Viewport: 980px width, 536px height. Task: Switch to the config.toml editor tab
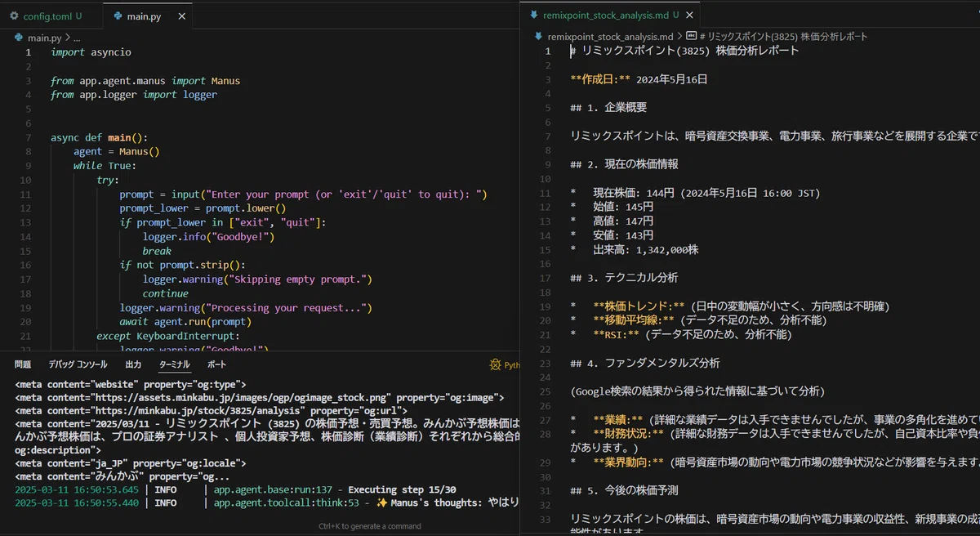tap(48, 16)
